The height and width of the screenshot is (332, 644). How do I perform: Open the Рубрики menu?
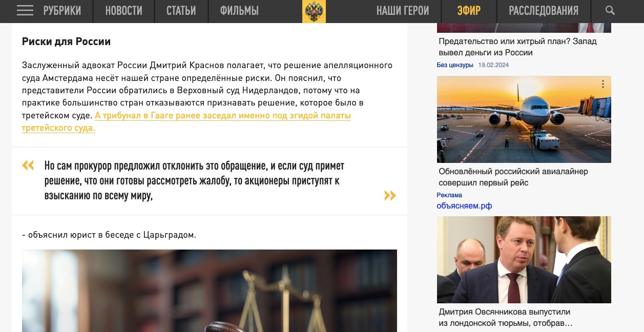[x=62, y=11]
